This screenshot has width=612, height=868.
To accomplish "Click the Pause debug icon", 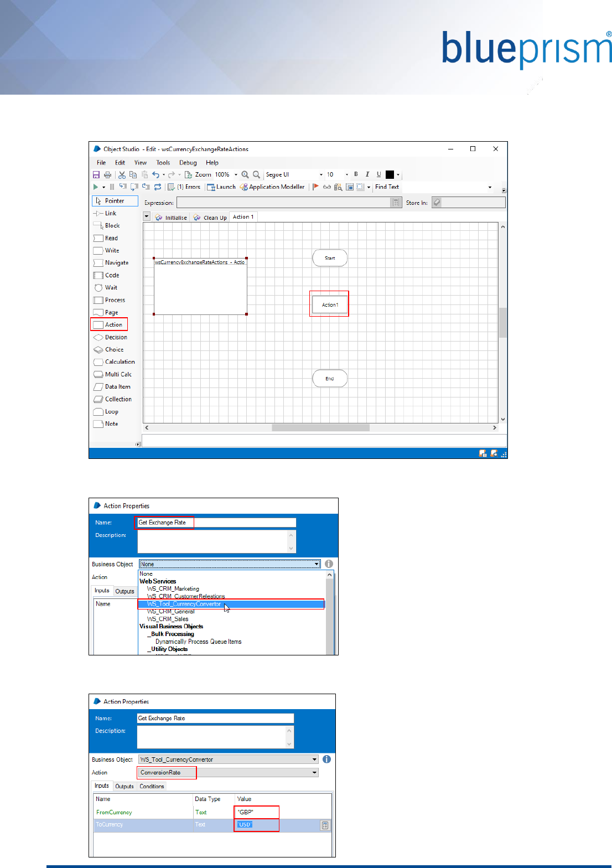I will click(x=112, y=187).
